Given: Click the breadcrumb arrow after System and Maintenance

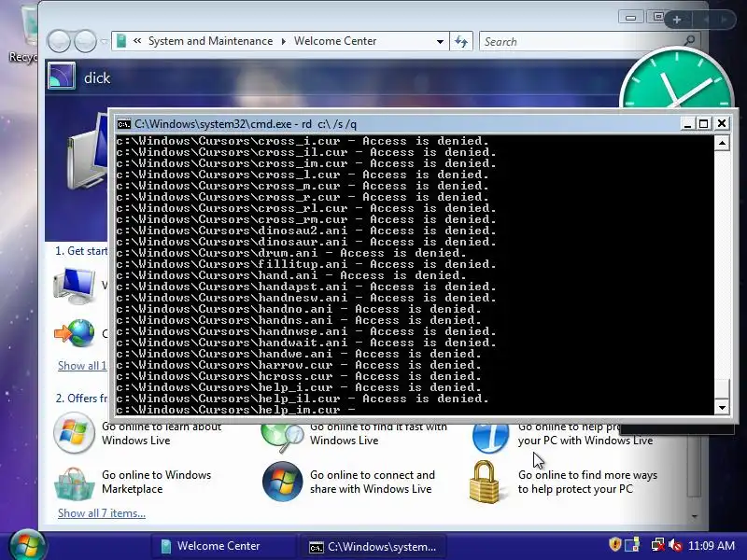Looking at the screenshot, I should [x=284, y=41].
